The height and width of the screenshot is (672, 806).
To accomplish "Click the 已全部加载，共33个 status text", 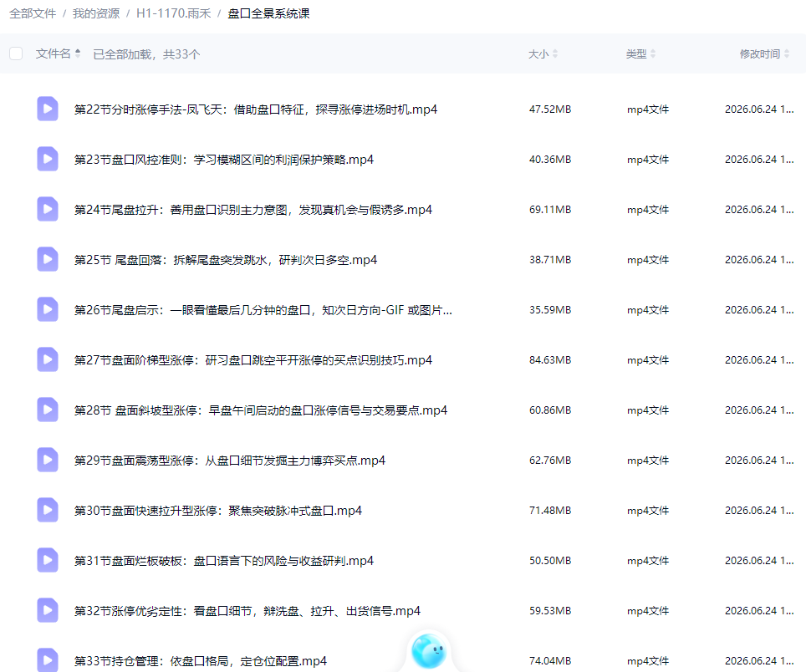I will tap(146, 54).
